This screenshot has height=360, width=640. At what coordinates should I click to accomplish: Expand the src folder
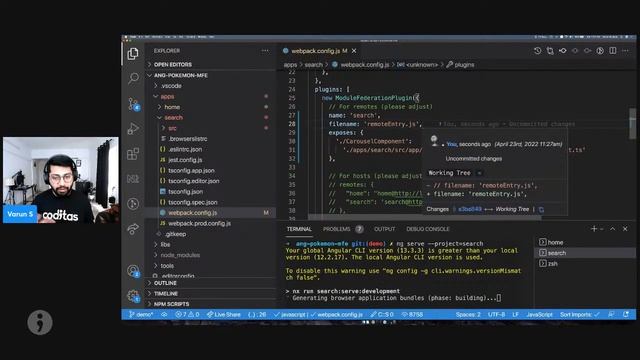coord(211,128)
